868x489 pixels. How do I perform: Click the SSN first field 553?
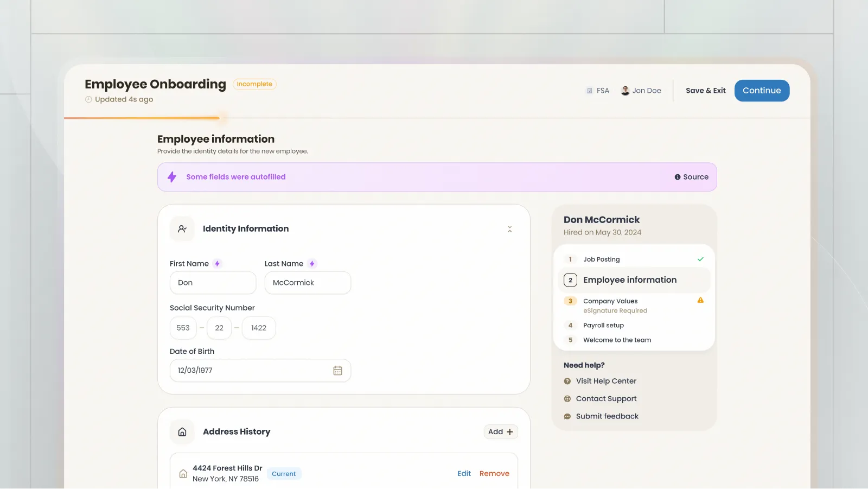(x=183, y=328)
